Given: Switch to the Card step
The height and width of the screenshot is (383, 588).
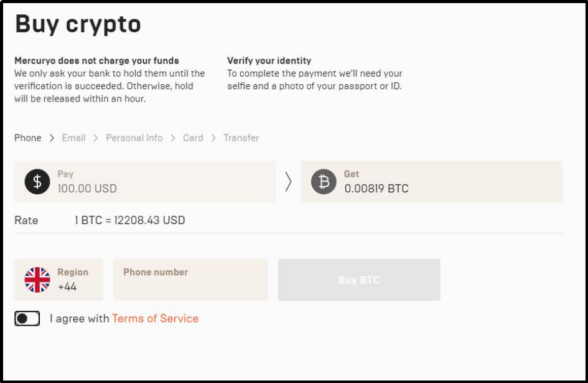Looking at the screenshot, I should pyautogui.click(x=193, y=138).
